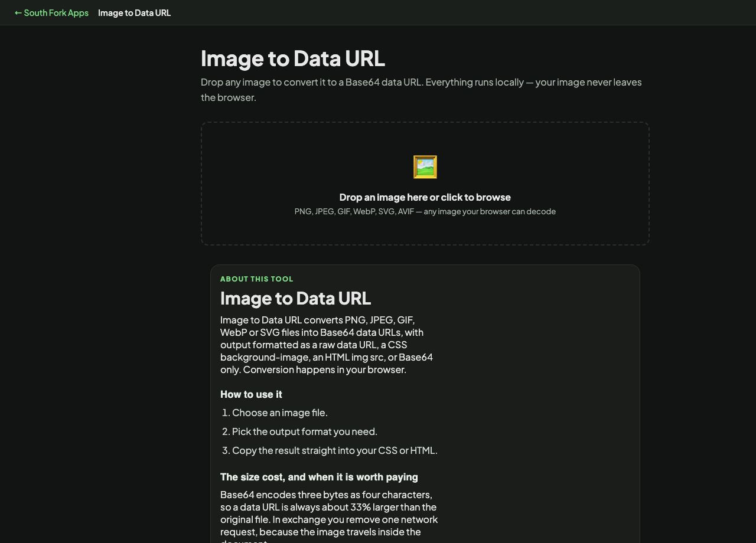Image resolution: width=756 pixels, height=543 pixels.
Task: Click the header title 'Image to Data URL'
Action: (x=134, y=12)
